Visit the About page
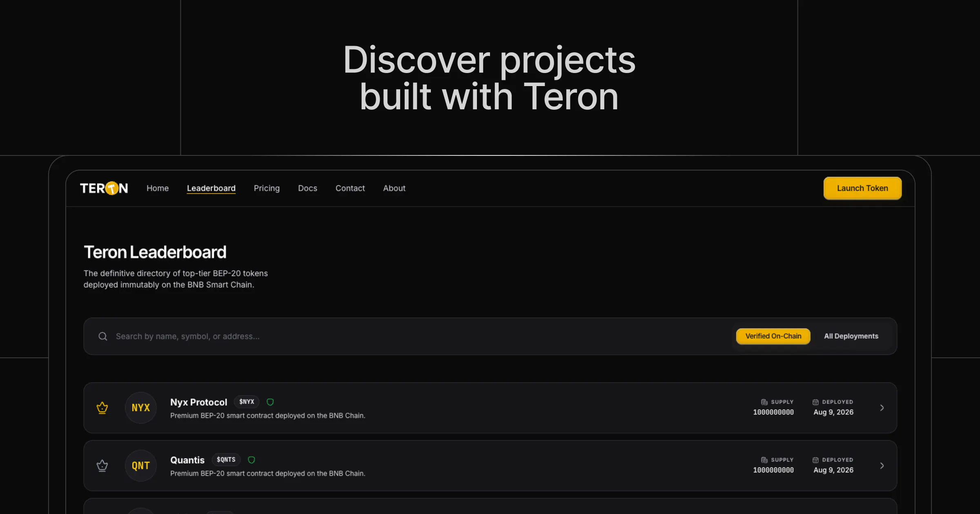 (x=394, y=188)
